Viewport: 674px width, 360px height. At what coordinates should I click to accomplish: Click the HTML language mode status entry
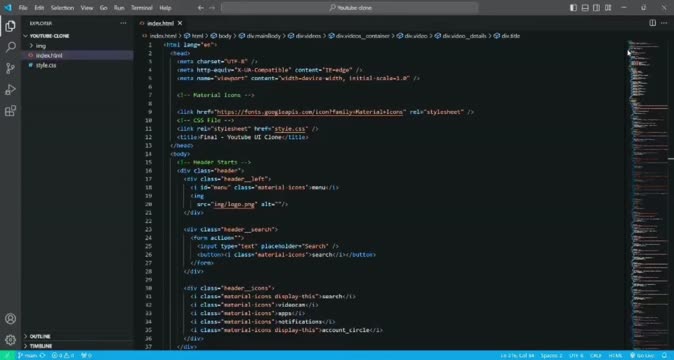tap(616, 355)
